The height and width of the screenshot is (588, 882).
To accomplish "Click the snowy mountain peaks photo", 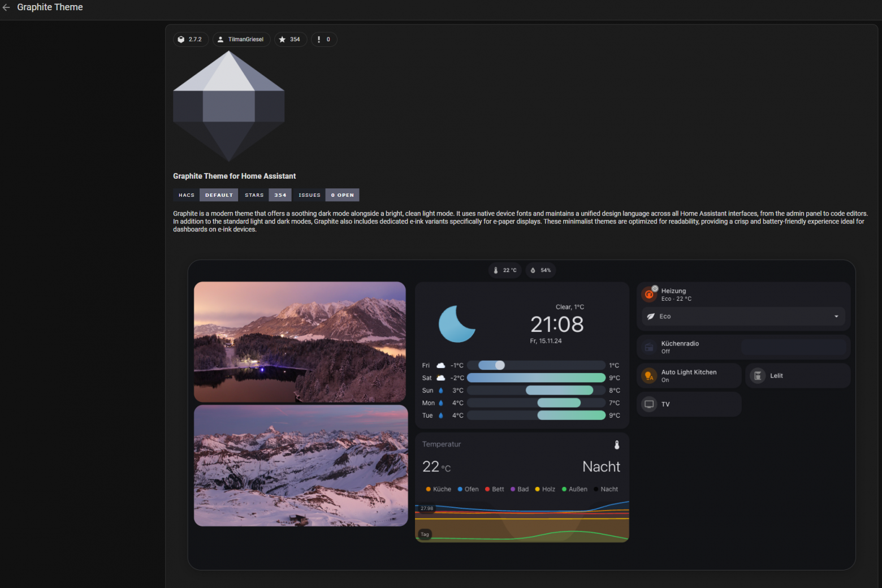I will (301, 466).
